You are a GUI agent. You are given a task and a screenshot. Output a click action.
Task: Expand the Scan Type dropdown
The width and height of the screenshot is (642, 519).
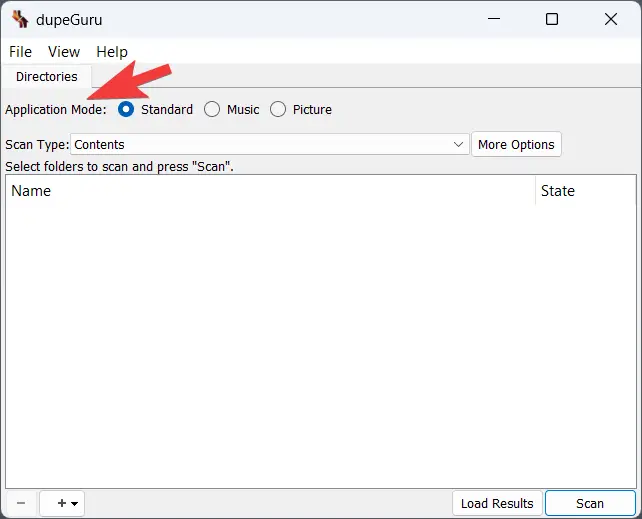click(269, 144)
